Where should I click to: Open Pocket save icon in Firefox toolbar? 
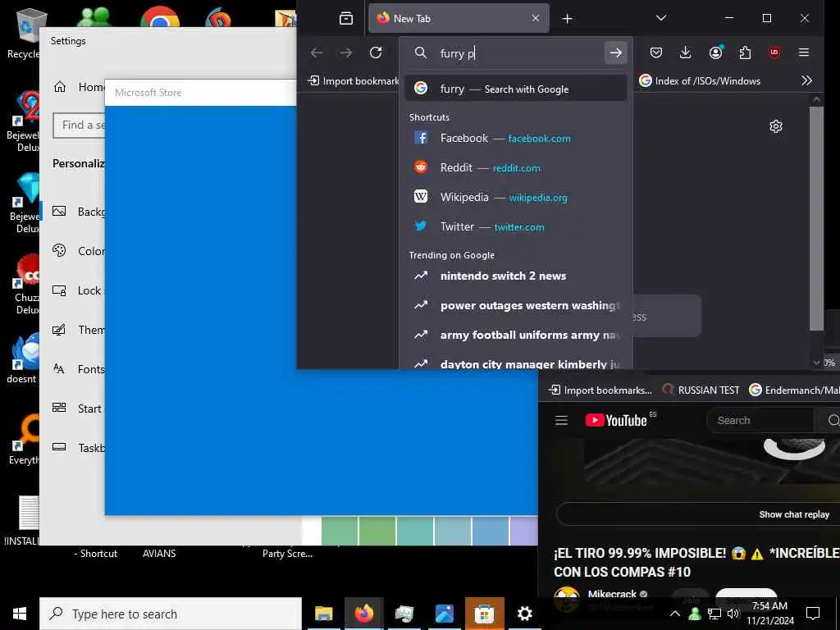point(655,52)
